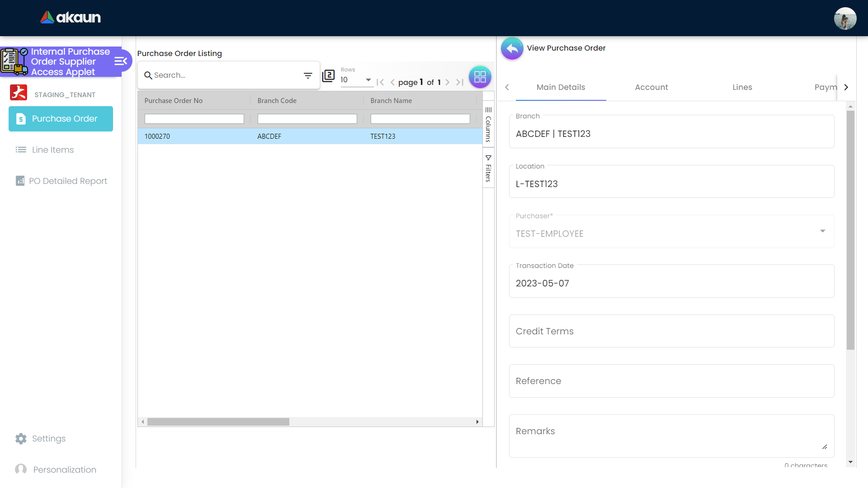Open Line Items menu entry
The width and height of the screenshot is (868, 488).
[52, 150]
